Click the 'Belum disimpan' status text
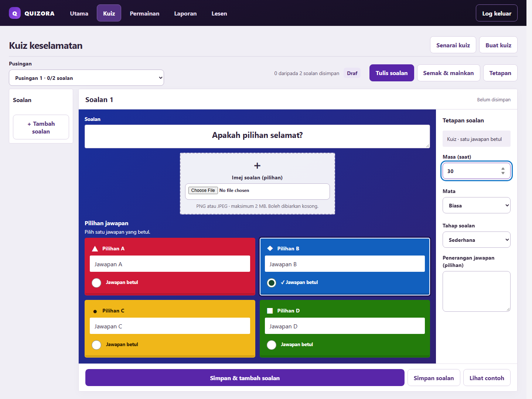The height and width of the screenshot is (399, 532). (x=494, y=99)
